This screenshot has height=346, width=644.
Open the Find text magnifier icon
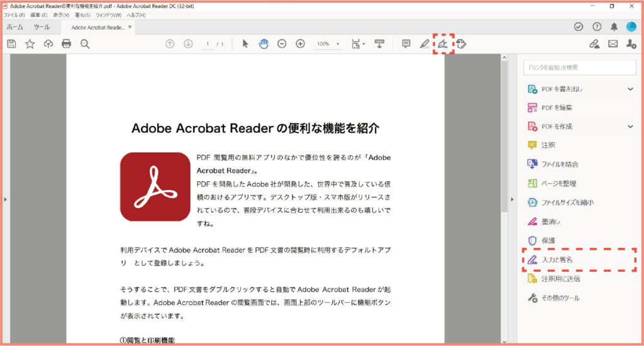[x=85, y=44]
